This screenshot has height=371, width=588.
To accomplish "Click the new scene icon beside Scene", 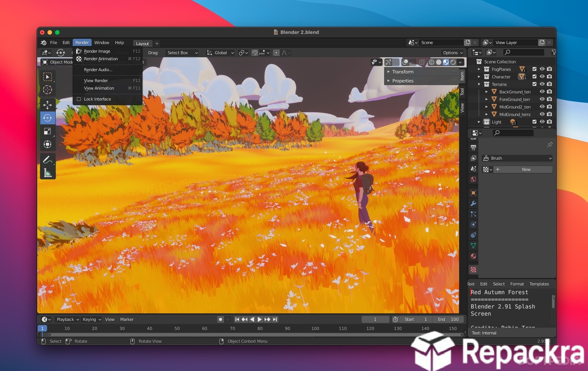I will [x=467, y=43].
